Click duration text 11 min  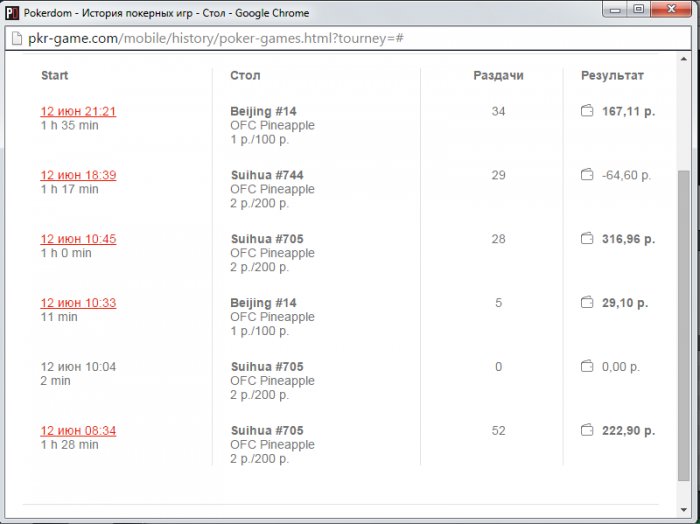pyautogui.click(x=59, y=317)
